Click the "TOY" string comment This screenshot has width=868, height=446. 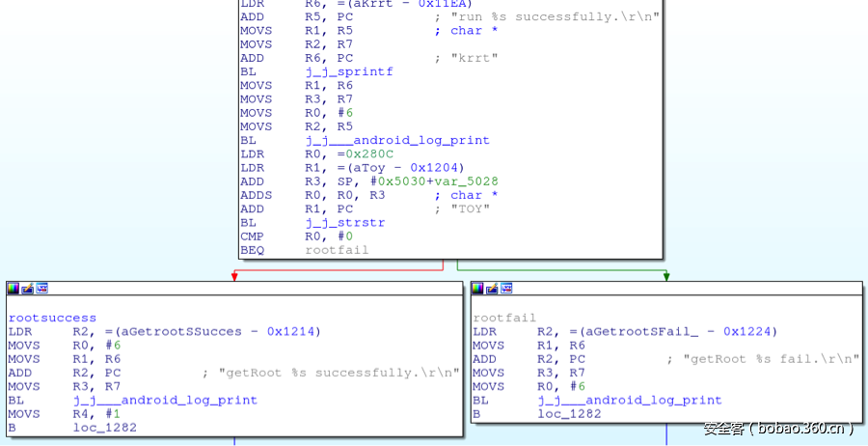pyautogui.click(x=470, y=209)
